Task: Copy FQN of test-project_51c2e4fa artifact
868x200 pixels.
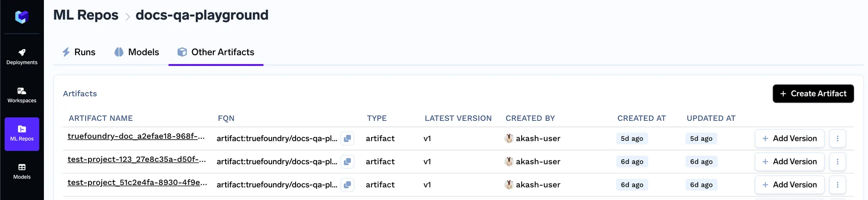Action: tap(347, 184)
